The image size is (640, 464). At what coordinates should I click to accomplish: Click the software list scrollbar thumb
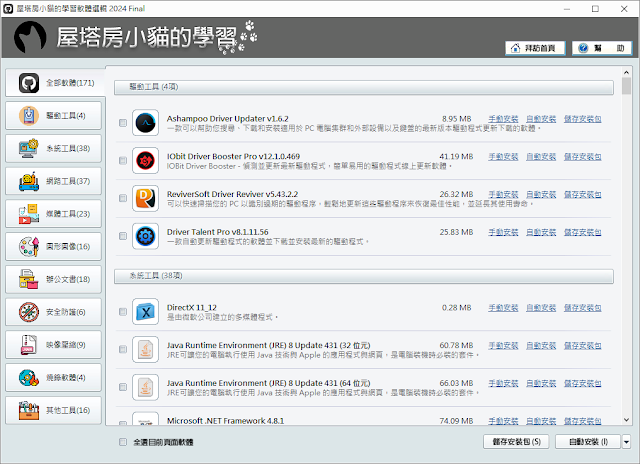click(x=626, y=86)
